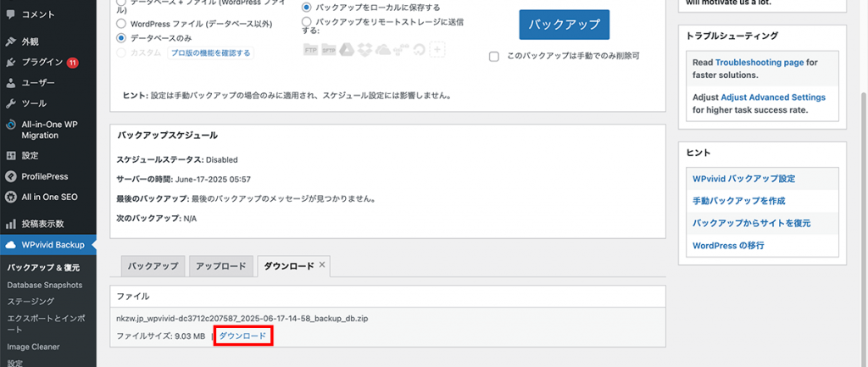The width and height of the screenshot is (868, 367).
Task: Open Database Snapshots in sidebar submenu
Action: pos(45,285)
